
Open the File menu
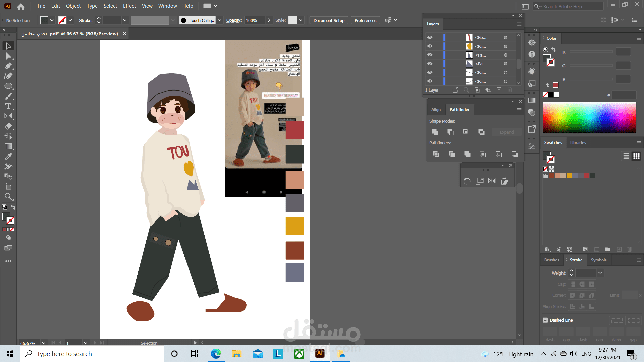pos(41,6)
